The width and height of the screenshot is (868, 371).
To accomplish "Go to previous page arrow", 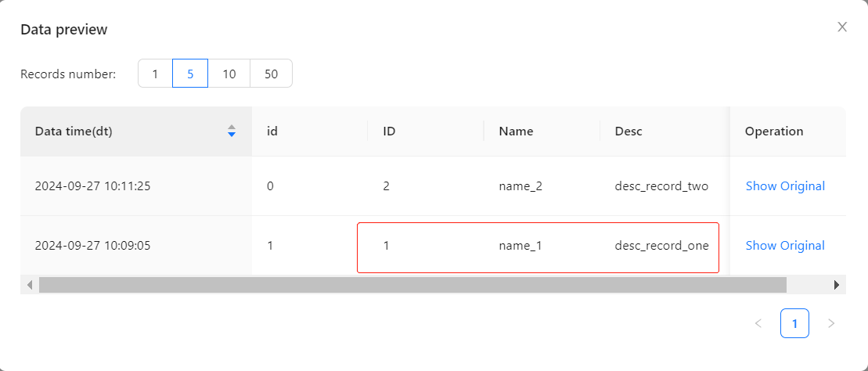I will click(758, 323).
